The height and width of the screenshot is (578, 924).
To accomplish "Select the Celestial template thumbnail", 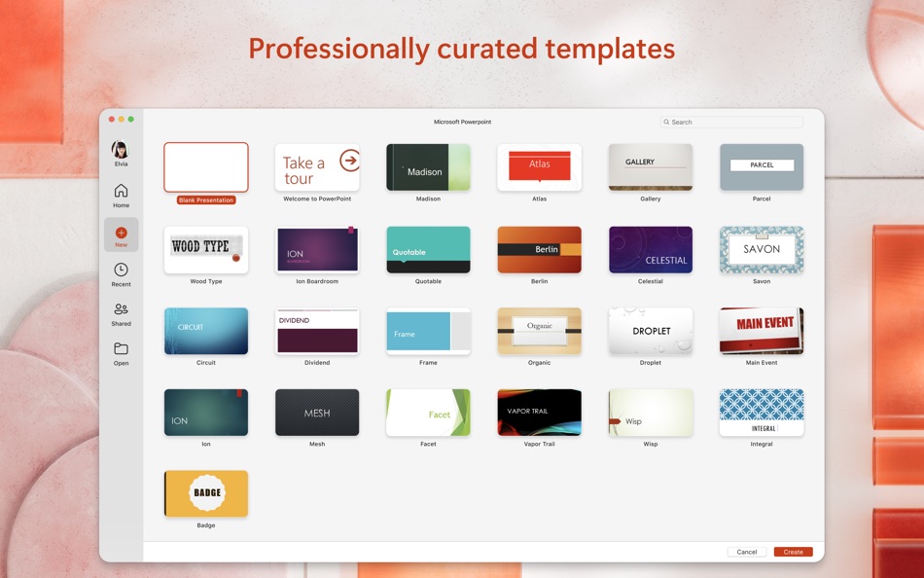I will 651,249.
